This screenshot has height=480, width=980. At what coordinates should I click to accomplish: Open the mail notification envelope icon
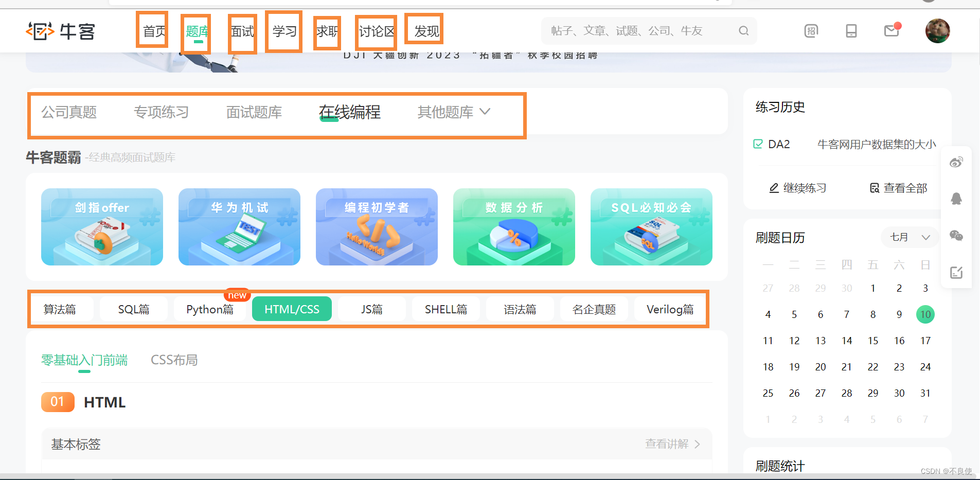[x=892, y=31]
